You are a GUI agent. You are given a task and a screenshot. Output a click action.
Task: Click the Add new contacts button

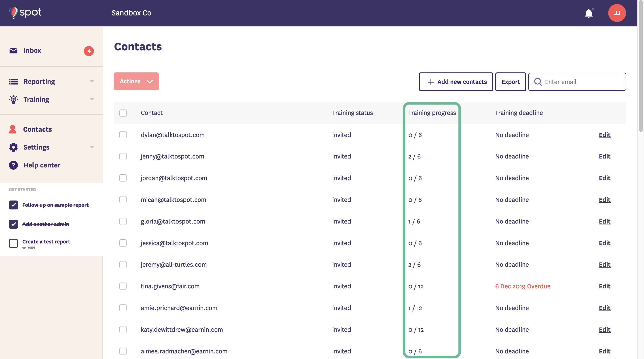coord(456,82)
